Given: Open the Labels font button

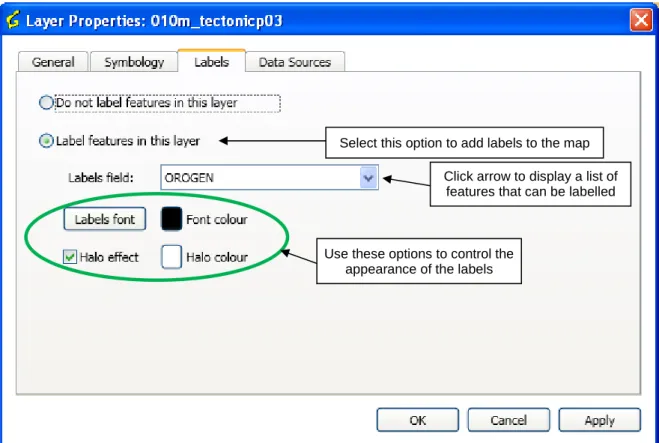Looking at the screenshot, I should 105,219.
